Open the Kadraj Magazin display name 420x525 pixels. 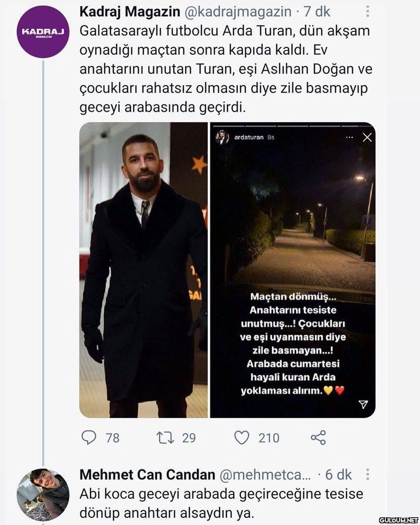130,11
